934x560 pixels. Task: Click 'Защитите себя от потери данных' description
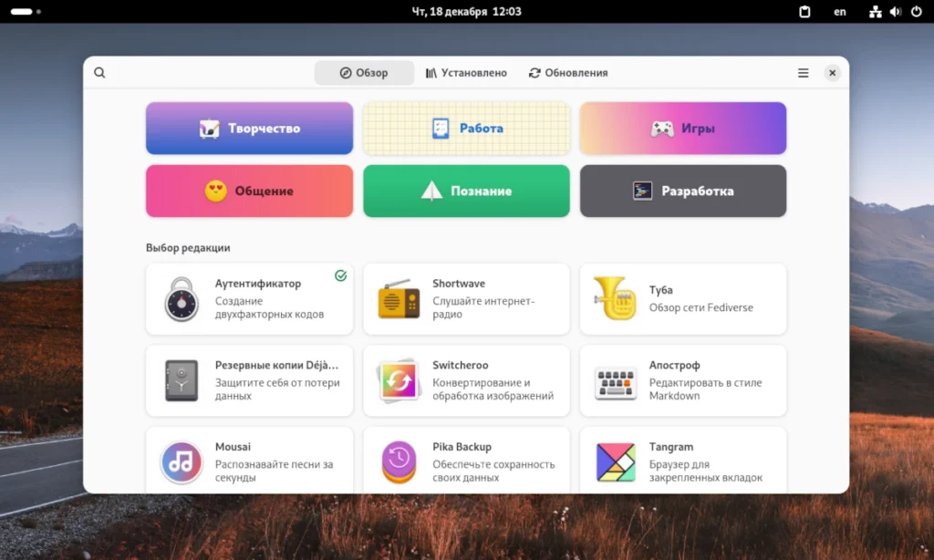point(277,389)
